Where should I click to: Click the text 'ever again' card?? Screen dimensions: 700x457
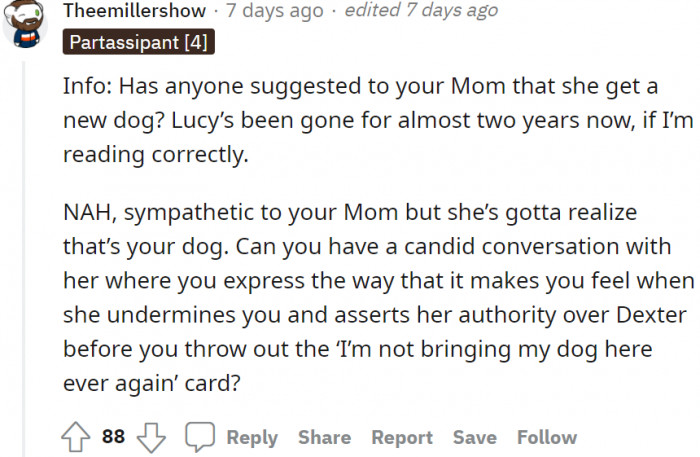click(x=152, y=383)
